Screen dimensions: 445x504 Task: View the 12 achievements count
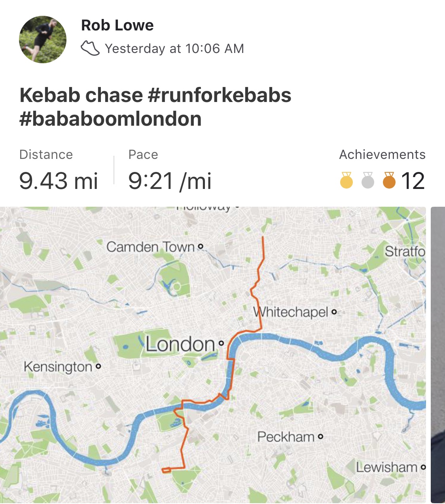413,181
